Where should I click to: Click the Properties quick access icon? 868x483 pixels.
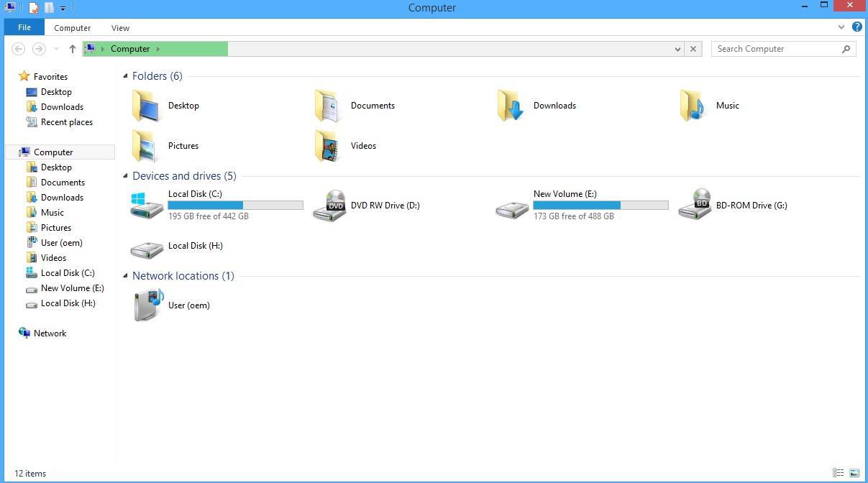(33, 8)
